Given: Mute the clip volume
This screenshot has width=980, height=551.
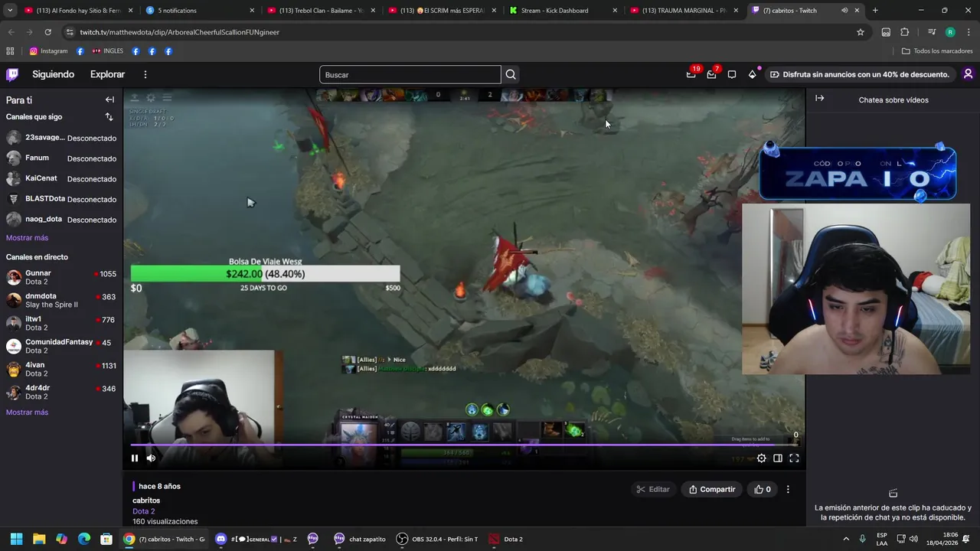Looking at the screenshot, I should (x=151, y=458).
